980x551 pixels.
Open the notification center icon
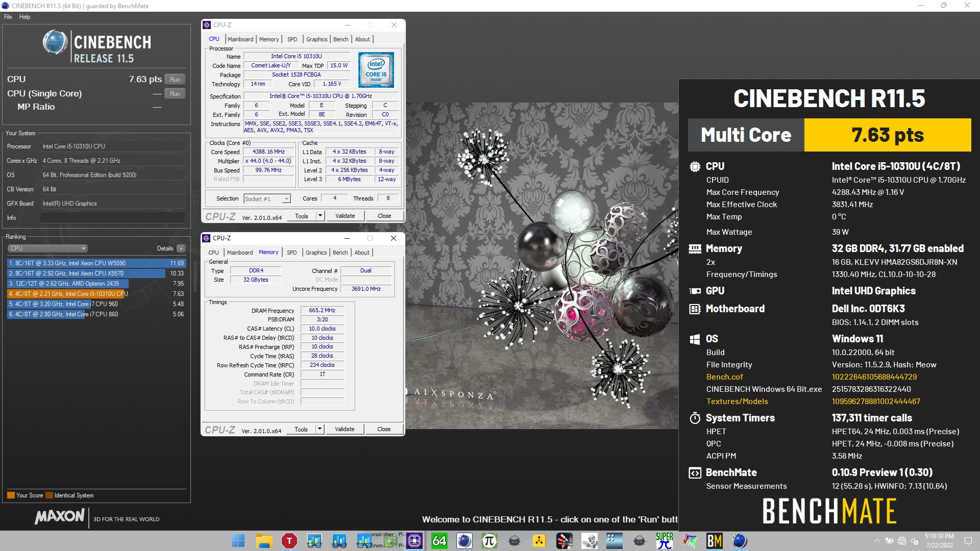pyautogui.click(x=968, y=541)
